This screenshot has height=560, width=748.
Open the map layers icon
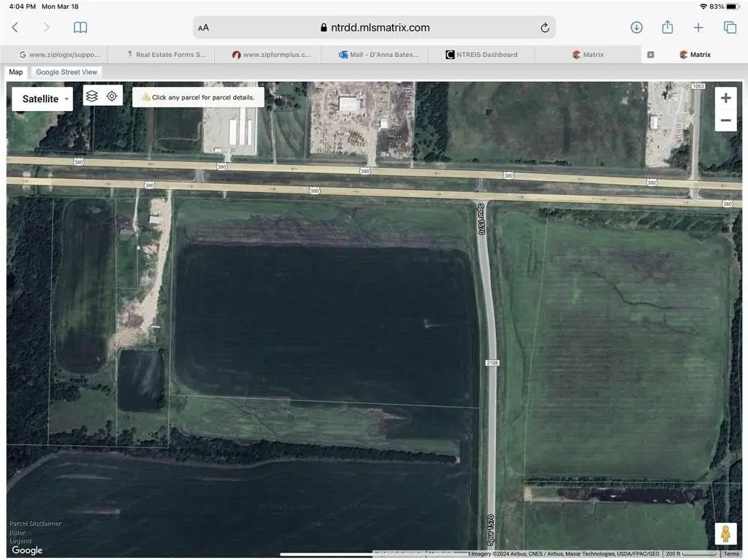click(x=92, y=96)
